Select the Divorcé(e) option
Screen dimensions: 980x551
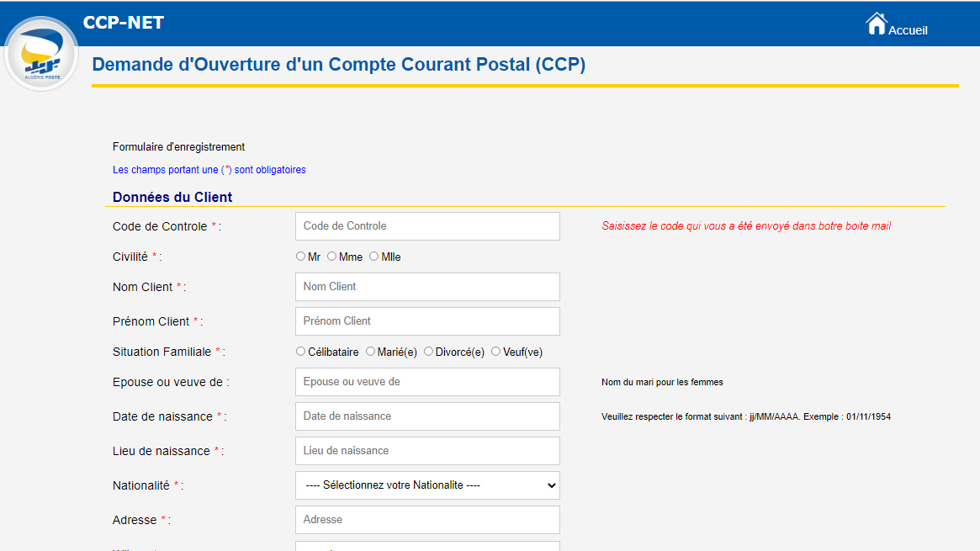(x=429, y=352)
